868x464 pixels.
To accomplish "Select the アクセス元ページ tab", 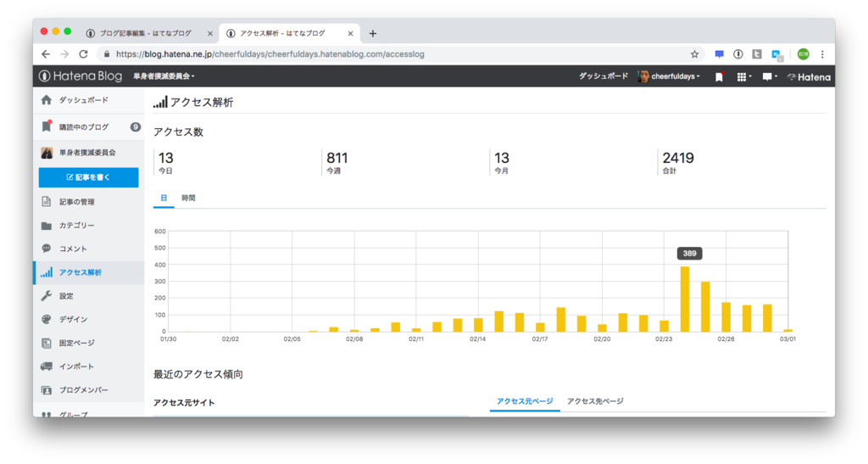I will point(525,401).
